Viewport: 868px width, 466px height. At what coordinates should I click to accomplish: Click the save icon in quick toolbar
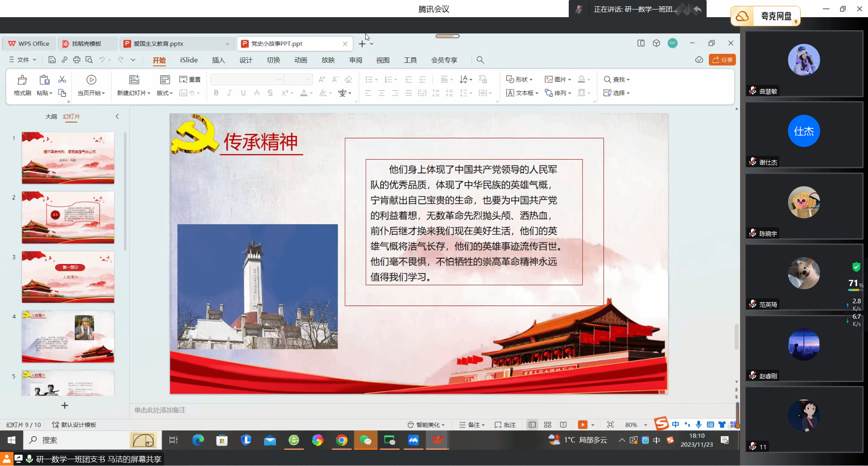pyautogui.click(x=52, y=60)
